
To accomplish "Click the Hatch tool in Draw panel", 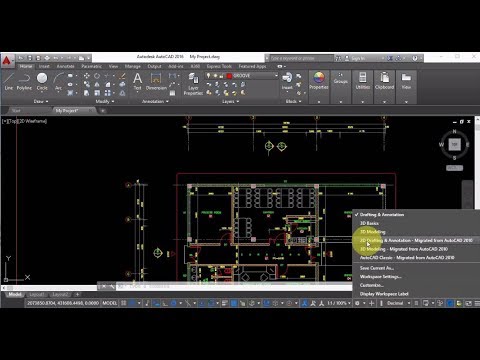I will click(70, 93).
